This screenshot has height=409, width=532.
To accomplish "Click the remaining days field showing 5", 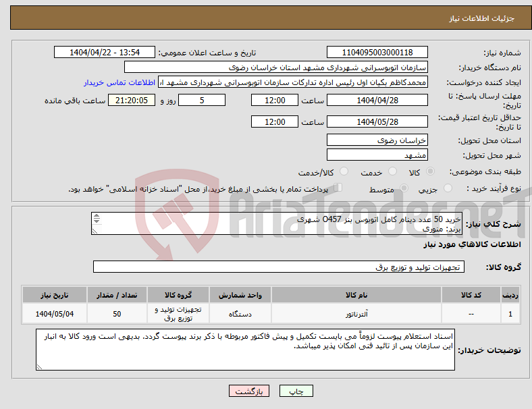I will pos(202,101).
